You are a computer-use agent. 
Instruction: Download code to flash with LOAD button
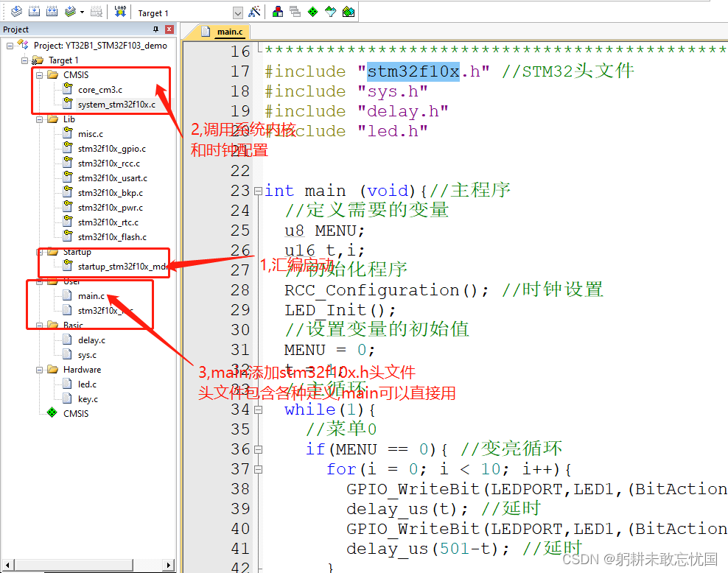tap(119, 11)
